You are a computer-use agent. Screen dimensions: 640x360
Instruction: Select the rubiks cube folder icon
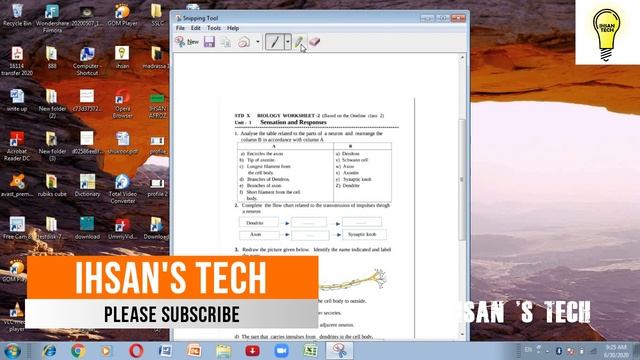(x=52, y=186)
